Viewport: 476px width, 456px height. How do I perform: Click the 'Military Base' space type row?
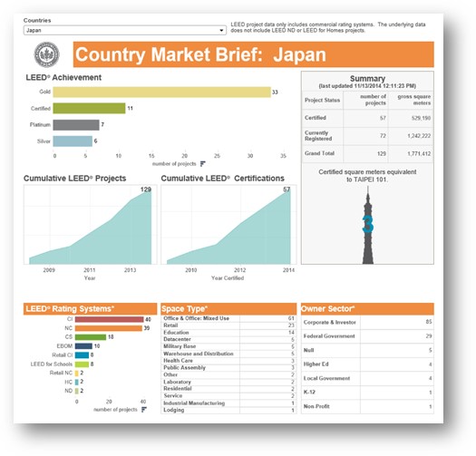pyautogui.click(x=228, y=346)
